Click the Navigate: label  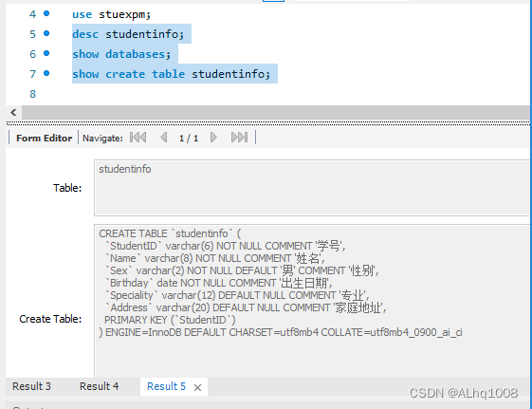(102, 139)
